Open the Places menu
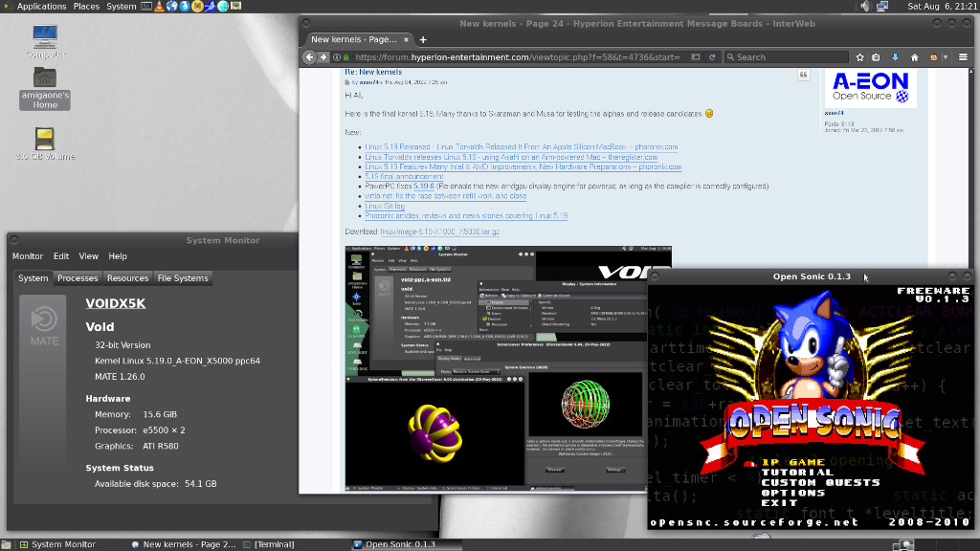The image size is (980, 551). [86, 7]
